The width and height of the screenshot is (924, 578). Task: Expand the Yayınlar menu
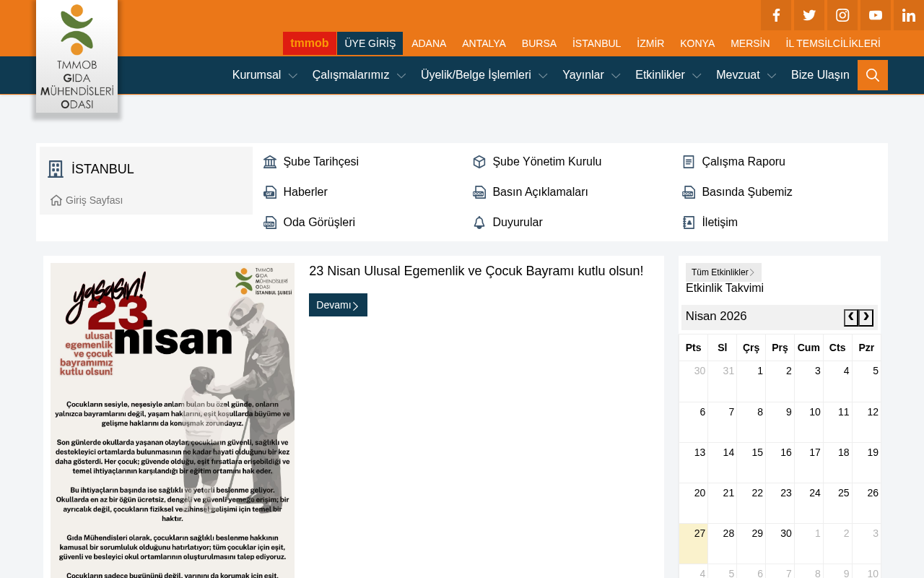point(591,75)
